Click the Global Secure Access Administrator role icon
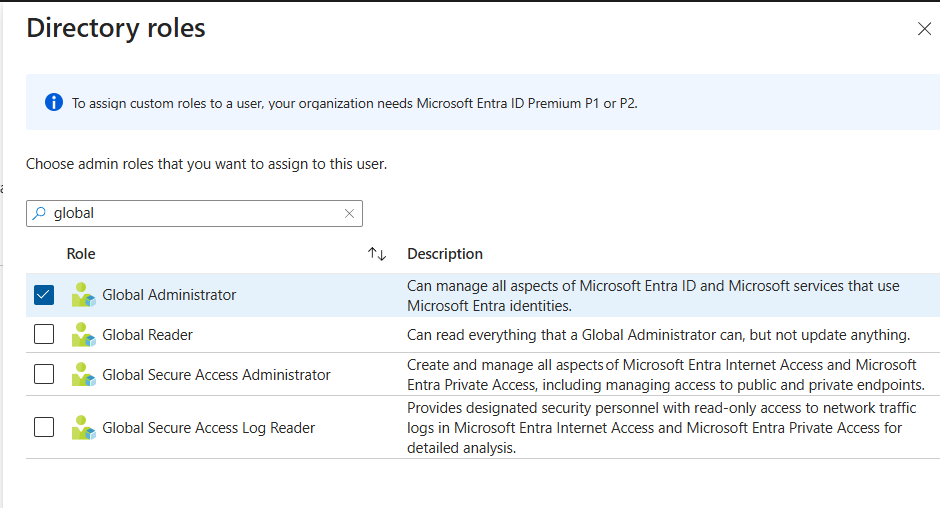Viewport: 940px width, 508px height. (83, 374)
